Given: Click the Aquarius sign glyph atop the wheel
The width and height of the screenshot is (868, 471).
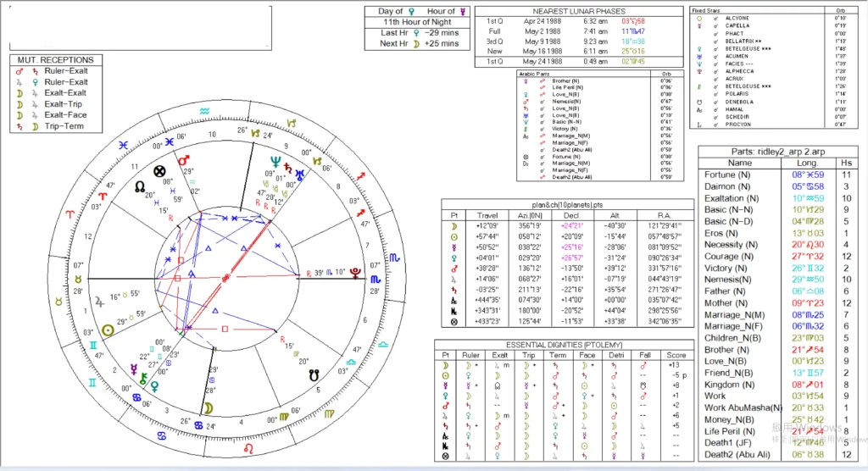Looking at the screenshot, I should click(203, 110).
